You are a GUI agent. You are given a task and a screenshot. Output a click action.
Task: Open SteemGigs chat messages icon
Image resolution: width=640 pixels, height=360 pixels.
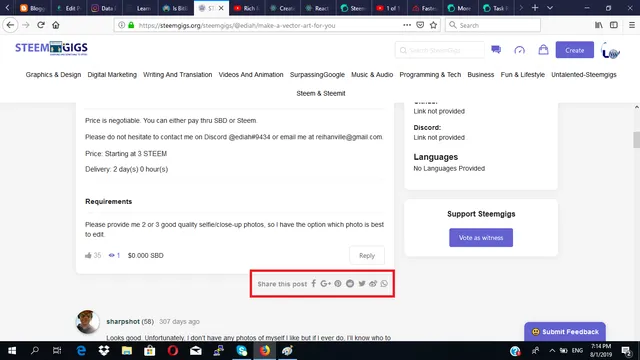tap(496, 50)
